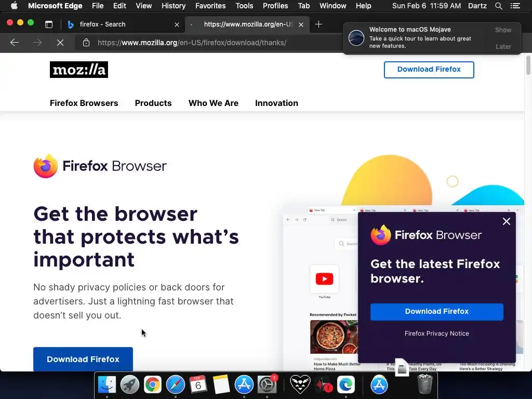
Task: Open the Who We Are nav menu
Action: [214, 103]
